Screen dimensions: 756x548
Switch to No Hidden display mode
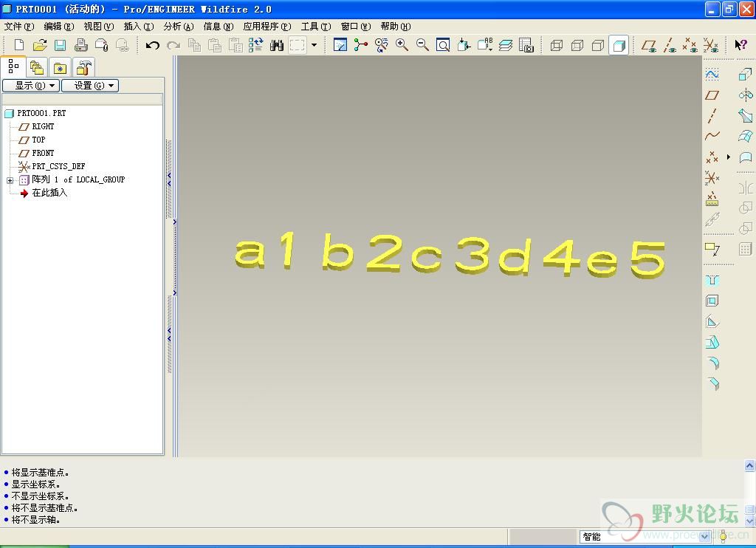(598, 45)
